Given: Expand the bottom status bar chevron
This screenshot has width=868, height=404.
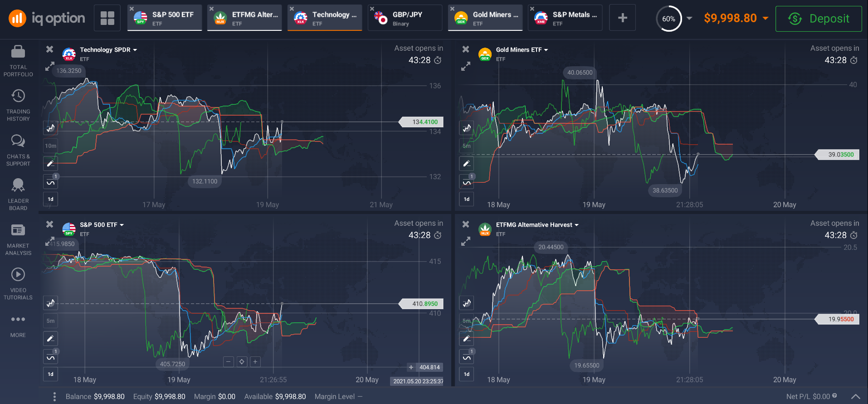Looking at the screenshot, I should [x=856, y=396].
